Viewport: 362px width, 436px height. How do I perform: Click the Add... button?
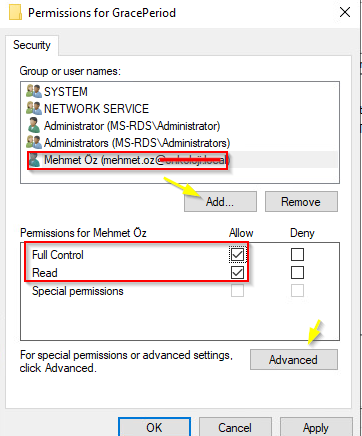220,202
